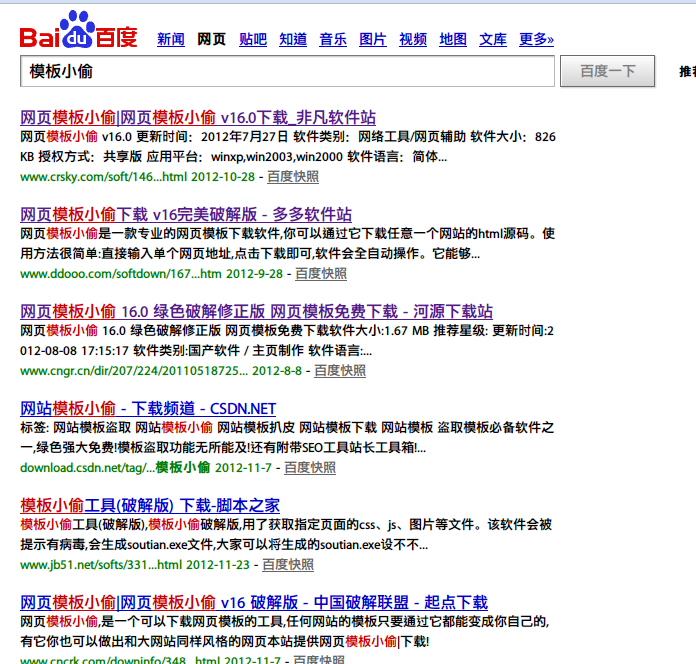Image resolution: width=696 pixels, height=664 pixels.
Task: Switch to the 视频 video tab
Action: tap(413, 40)
